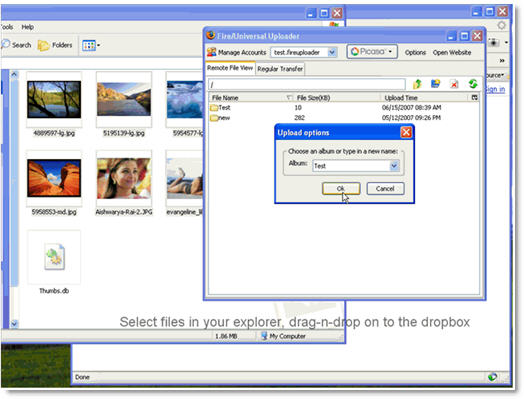Click the column picker icon

click(475, 98)
